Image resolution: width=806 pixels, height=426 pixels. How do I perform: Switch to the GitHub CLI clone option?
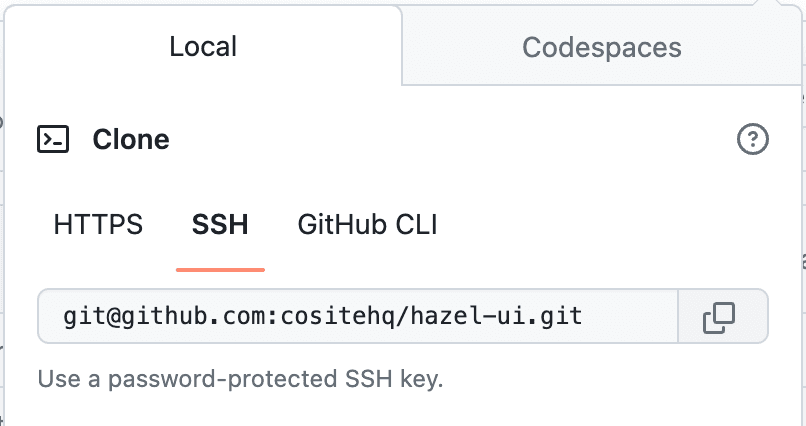pos(367,225)
